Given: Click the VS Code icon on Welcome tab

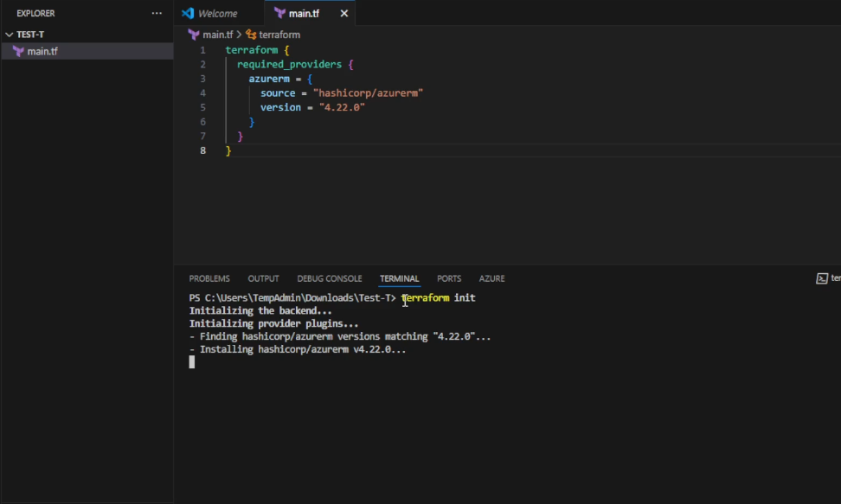Looking at the screenshot, I should [188, 14].
